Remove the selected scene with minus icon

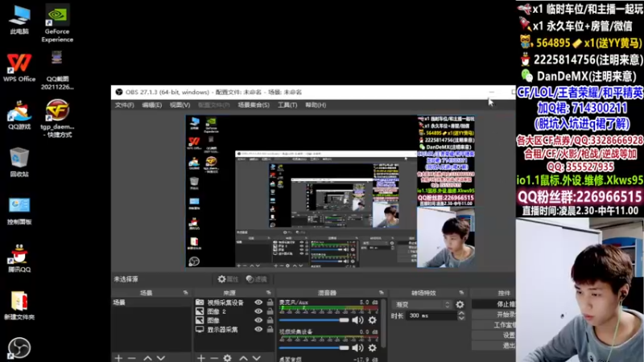point(132,358)
